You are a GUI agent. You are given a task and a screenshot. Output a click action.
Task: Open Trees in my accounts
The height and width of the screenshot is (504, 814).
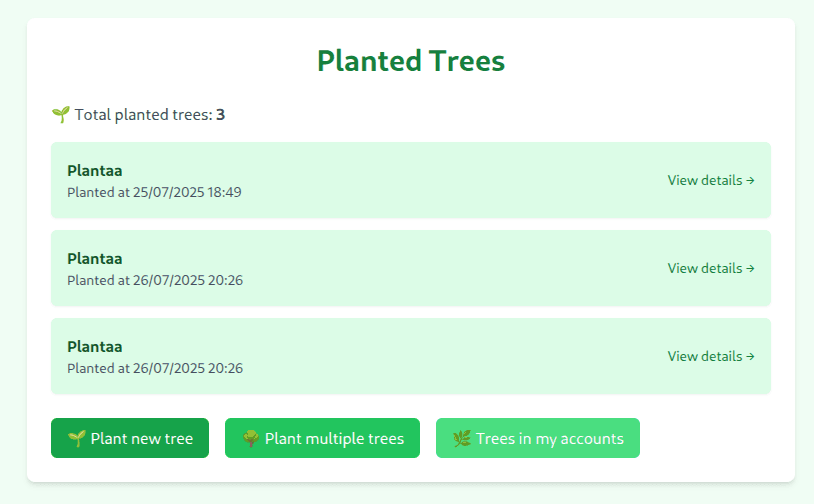pos(537,439)
